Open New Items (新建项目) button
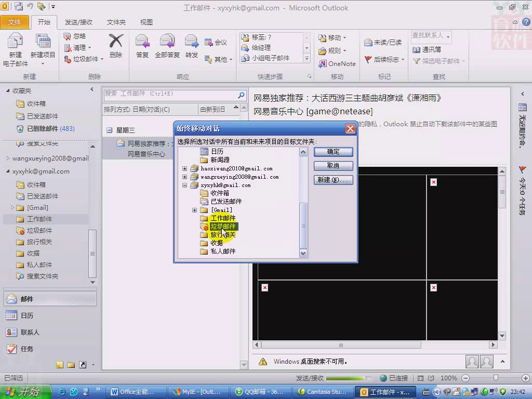 click(43, 49)
